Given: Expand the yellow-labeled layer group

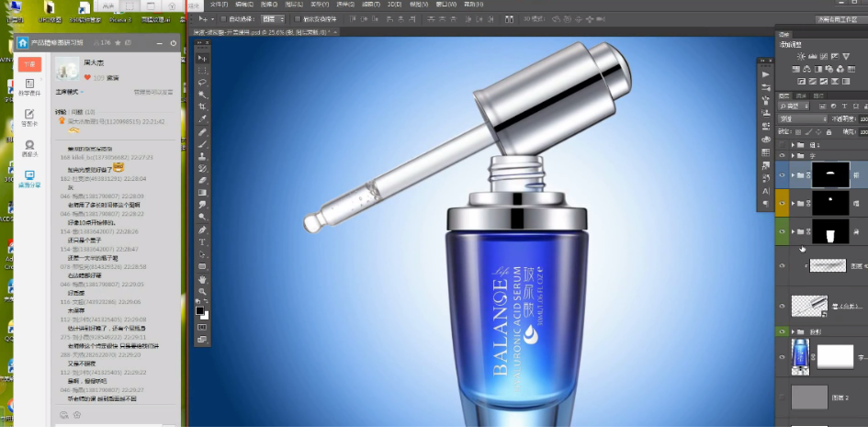Looking at the screenshot, I should pos(793,203).
